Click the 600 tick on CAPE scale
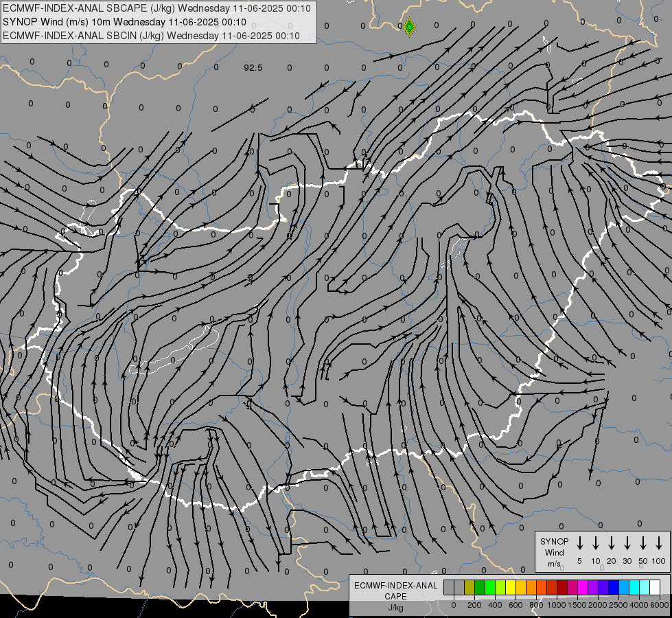 click(x=515, y=605)
